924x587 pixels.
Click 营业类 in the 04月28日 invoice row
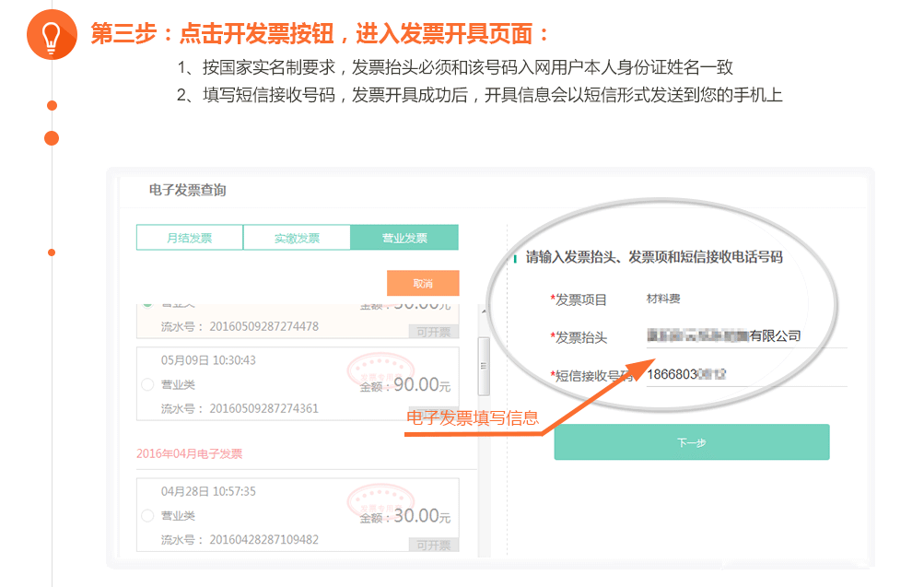[x=178, y=516]
